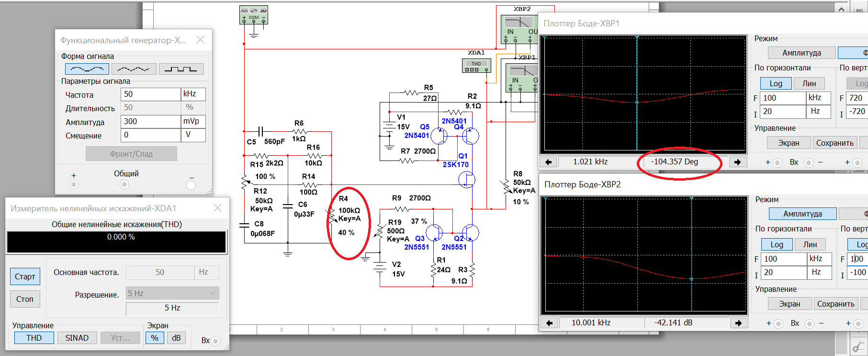Select sine waveform in function generator

click(87, 69)
